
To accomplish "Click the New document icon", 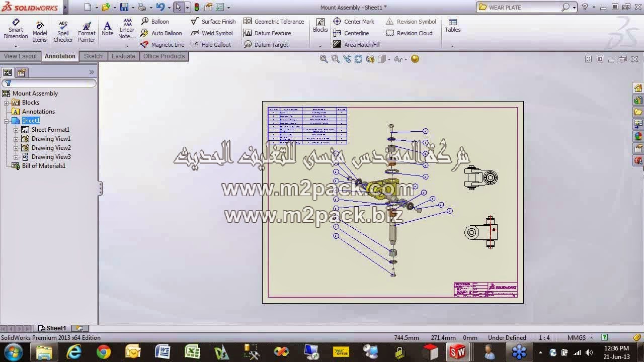I will (x=88, y=8).
